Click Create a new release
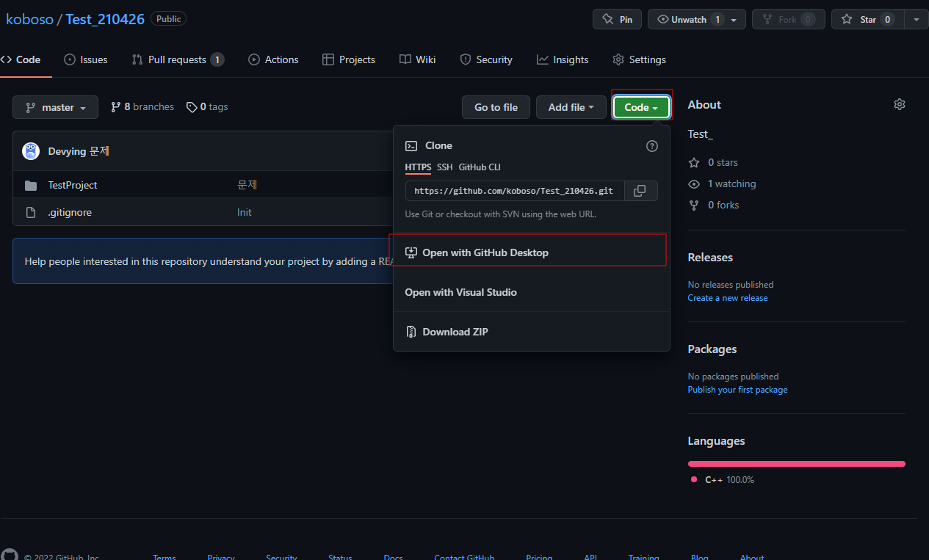 (x=728, y=298)
